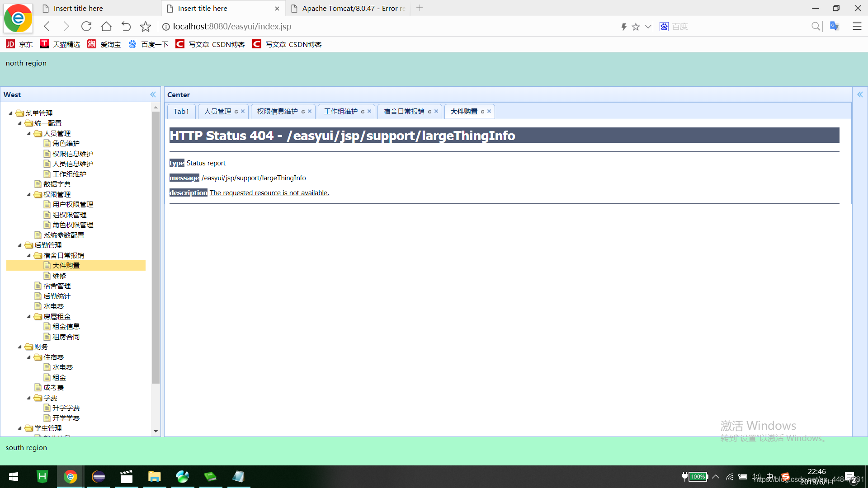Open Eclipse from taskbar

(x=99, y=477)
